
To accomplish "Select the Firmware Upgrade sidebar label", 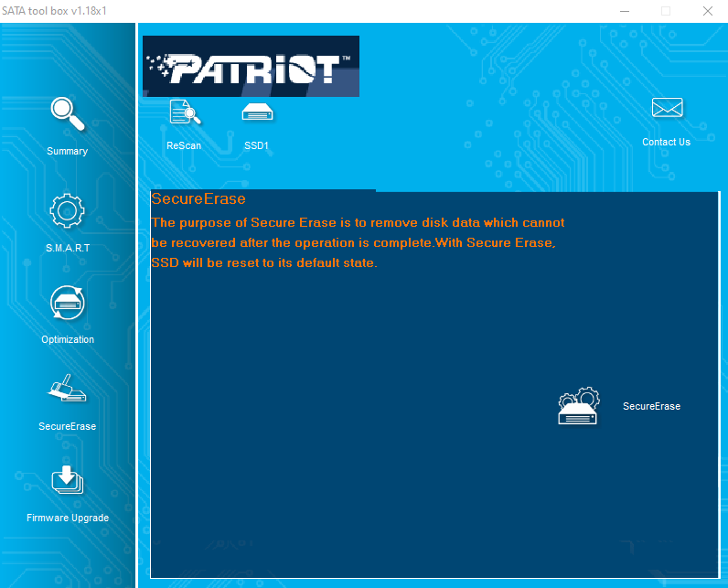I will coord(68,518).
